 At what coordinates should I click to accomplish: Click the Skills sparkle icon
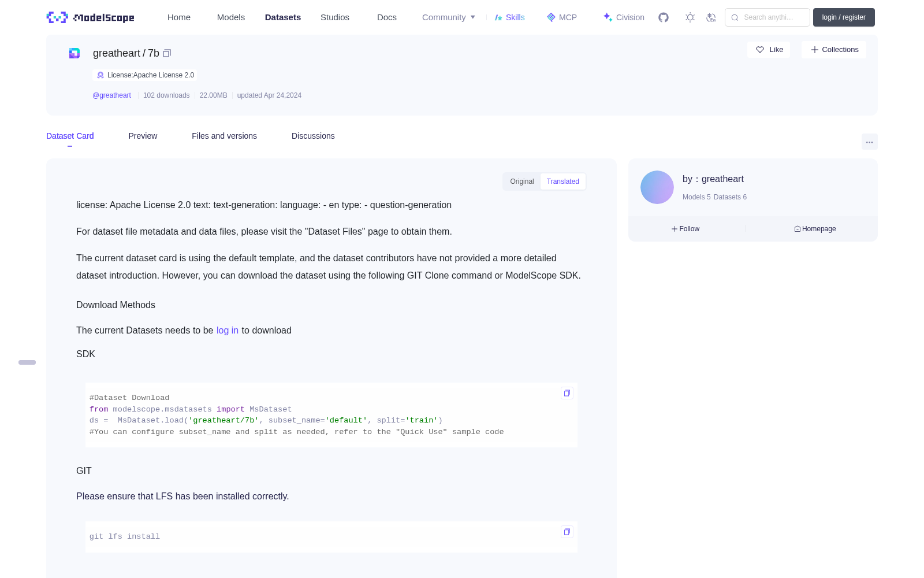(x=498, y=17)
